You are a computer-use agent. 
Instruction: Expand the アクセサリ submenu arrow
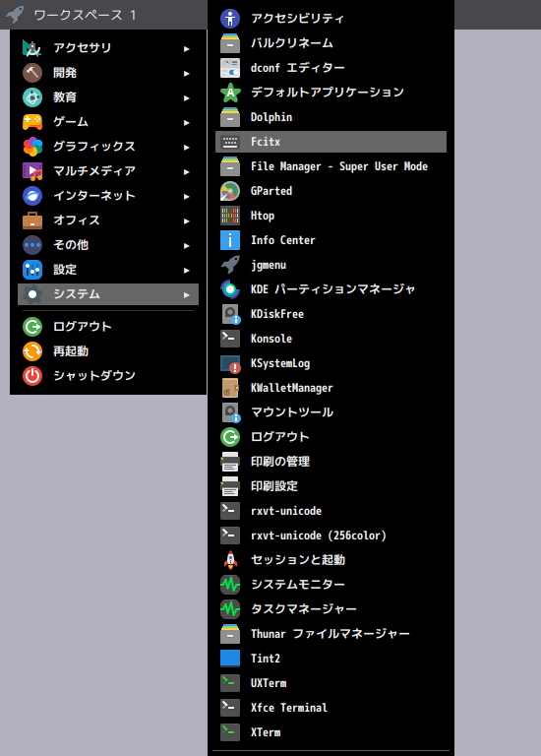click(x=187, y=48)
